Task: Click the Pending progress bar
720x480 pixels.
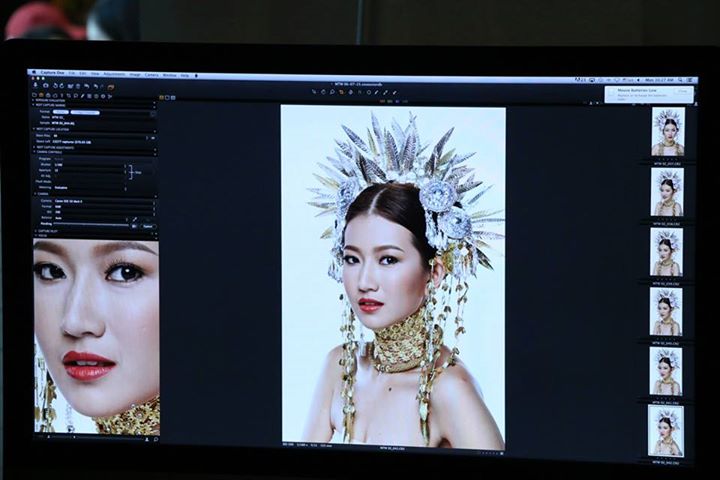Action: coord(91,224)
